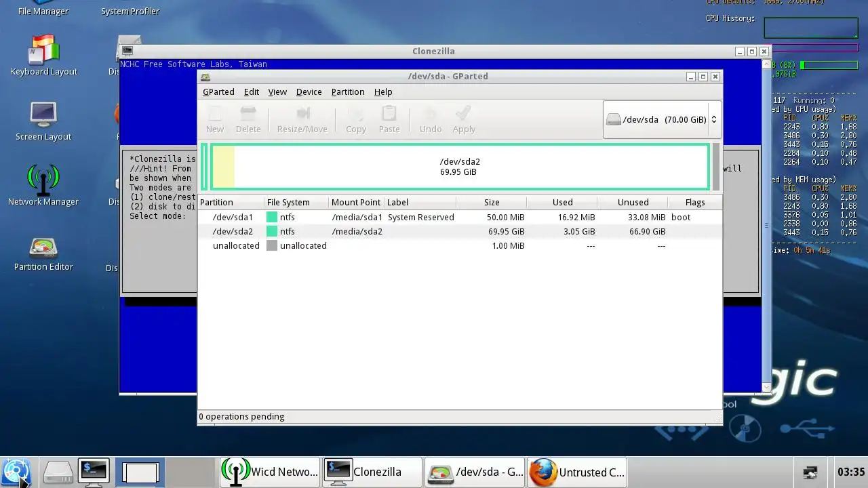Click the New partition toolbar icon
Screen dimensions: 868x488
(215, 120)
